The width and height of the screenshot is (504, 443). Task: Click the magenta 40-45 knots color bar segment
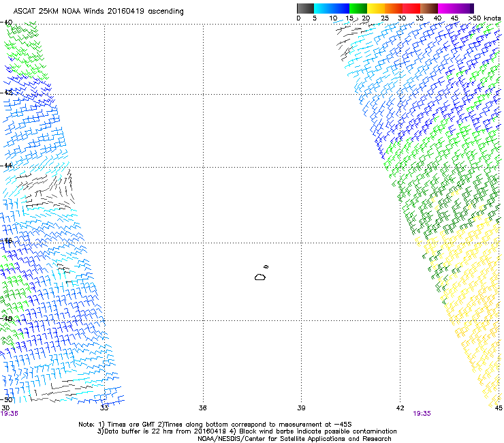(447, 8)
